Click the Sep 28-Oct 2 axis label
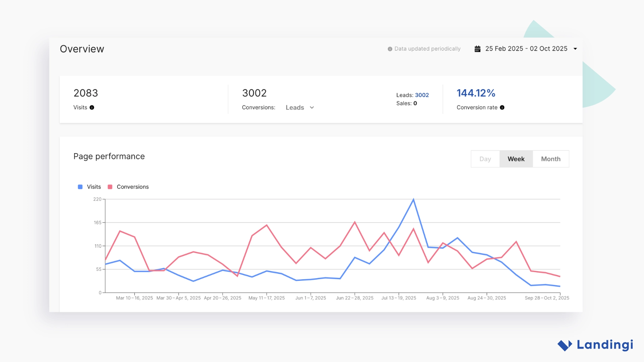The height and width of the screenshot is (362, 644). pos(547,298)
